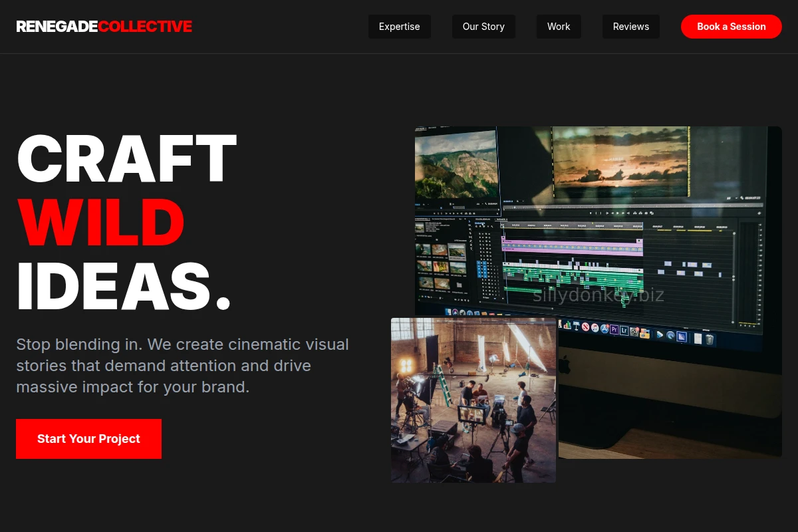The height and width of the screenshot is (532, 798).
Task: Open the Reviews nav link
Action: click(x=631, y=27)
